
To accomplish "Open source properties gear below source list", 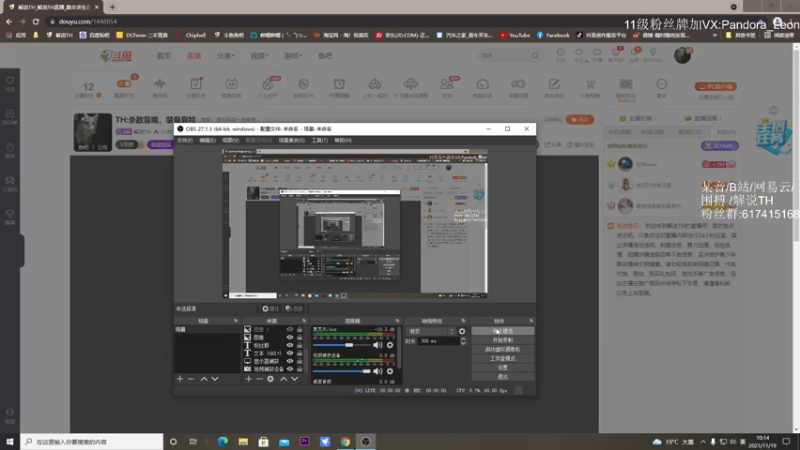I will click(x=270, y=379).
